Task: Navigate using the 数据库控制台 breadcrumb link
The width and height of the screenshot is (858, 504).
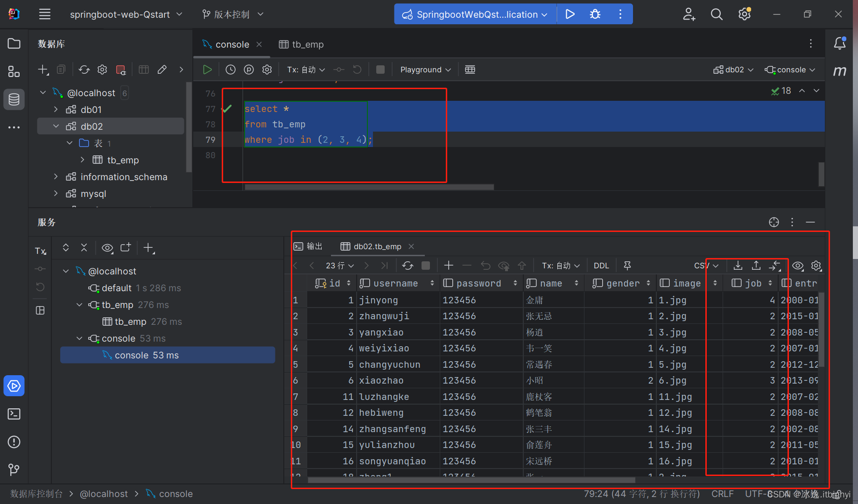Action: pyautogui.click(x=36, y=494)
